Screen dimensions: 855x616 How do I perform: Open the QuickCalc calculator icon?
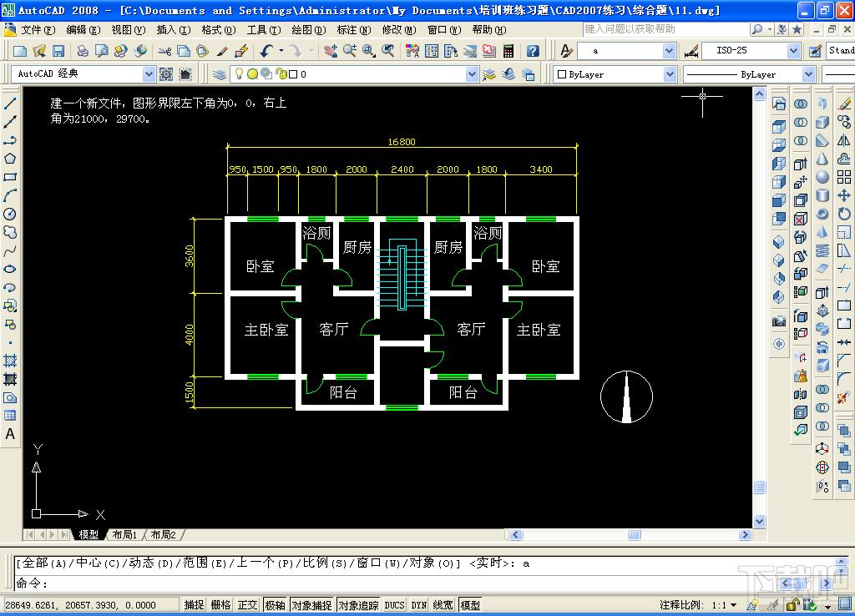click(x=508, y=51)
